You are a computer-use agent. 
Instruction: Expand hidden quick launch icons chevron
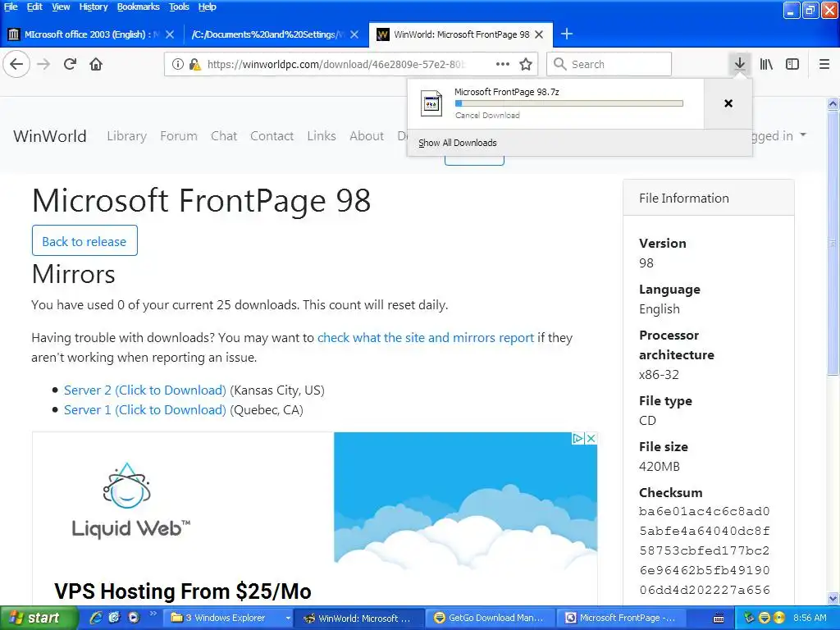tap(153, 614)
